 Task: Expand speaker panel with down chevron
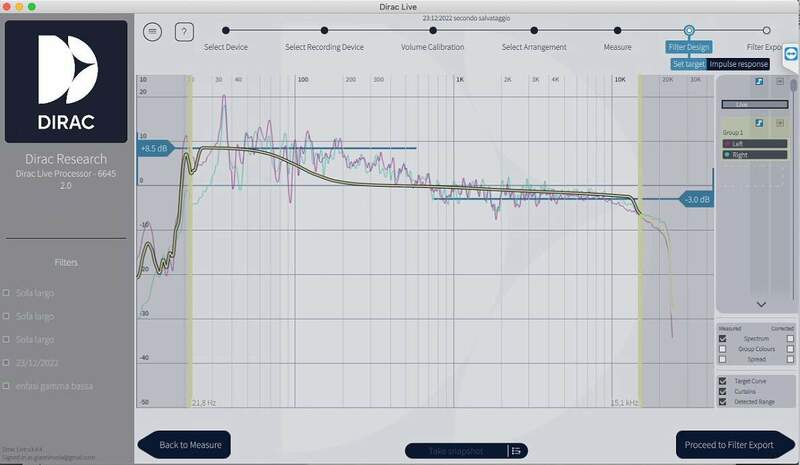pyautogui.click(x=760, y=304)
